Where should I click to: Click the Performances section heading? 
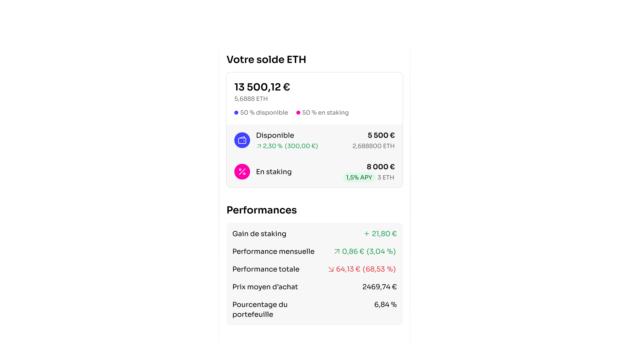(x=261, y=210)
